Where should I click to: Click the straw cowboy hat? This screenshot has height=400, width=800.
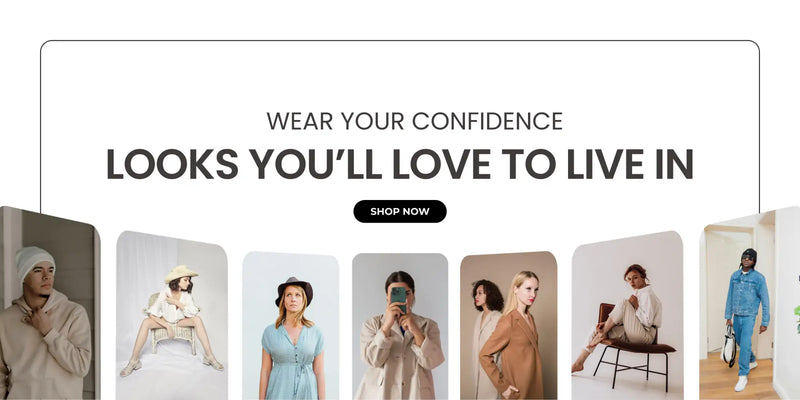coord(181,274)
